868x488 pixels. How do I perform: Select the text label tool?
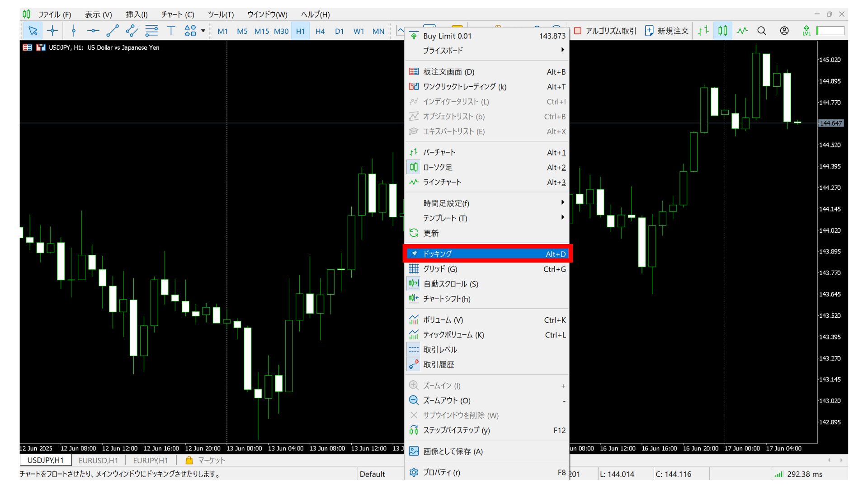pos(171,31)
